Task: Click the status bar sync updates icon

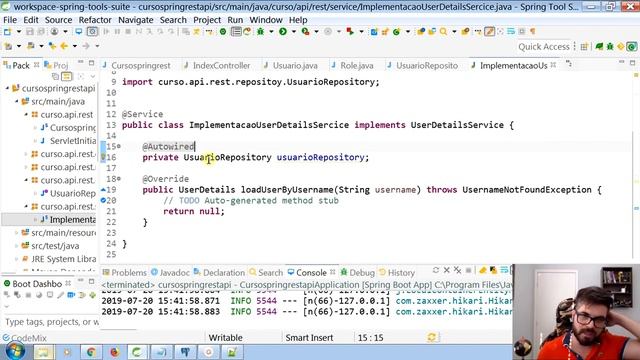Action: (432, 337)
